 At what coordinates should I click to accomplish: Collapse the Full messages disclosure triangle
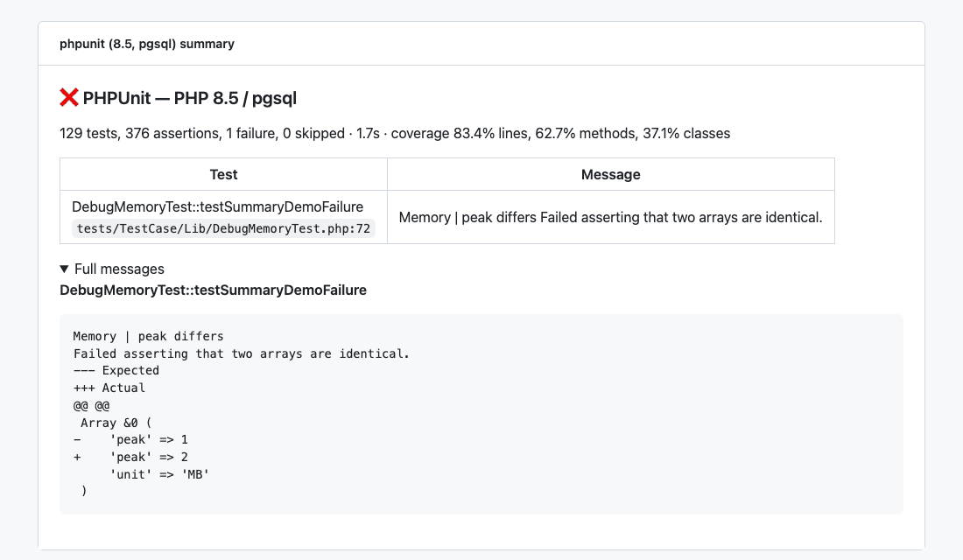pyautogui.click(x=64, y=269)
